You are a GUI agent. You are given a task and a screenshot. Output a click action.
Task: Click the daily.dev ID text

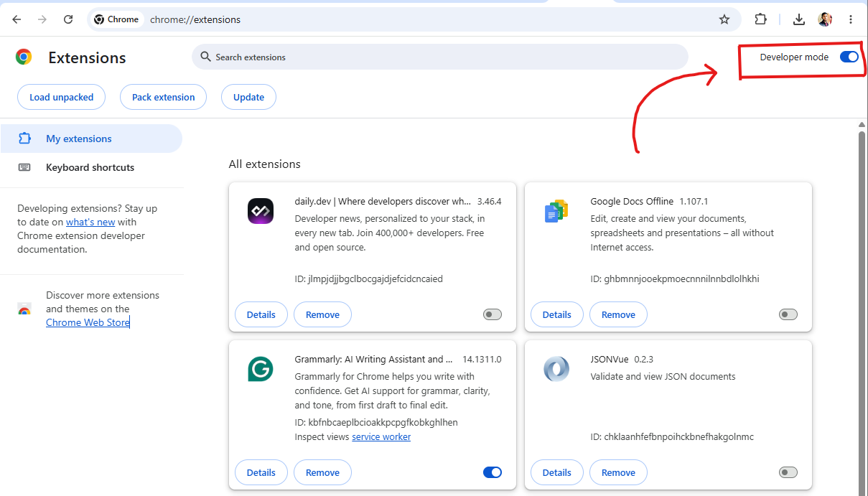369,279
